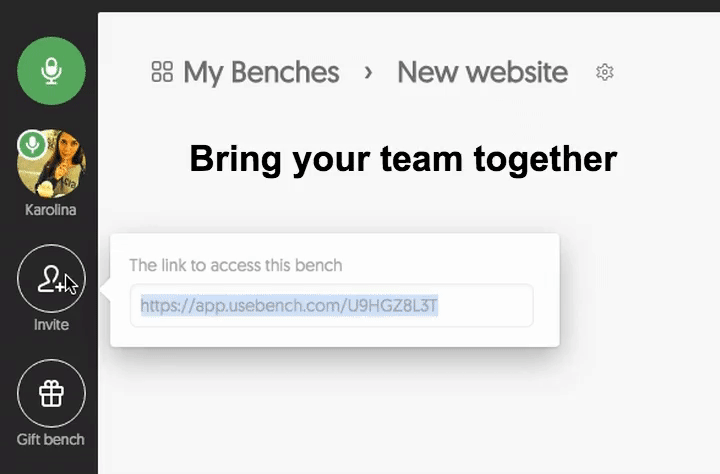The image size is (720, 474).
Task: Select the New website breadcrumb
Action: coord(482,72)
